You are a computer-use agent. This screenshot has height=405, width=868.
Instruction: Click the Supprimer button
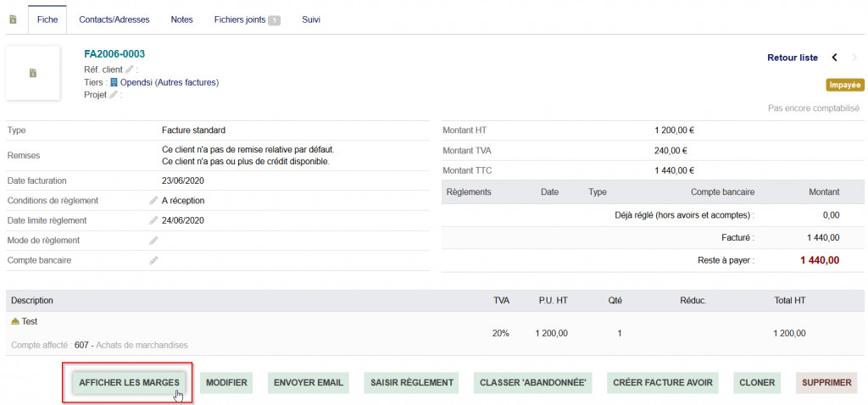pos(826,382)
